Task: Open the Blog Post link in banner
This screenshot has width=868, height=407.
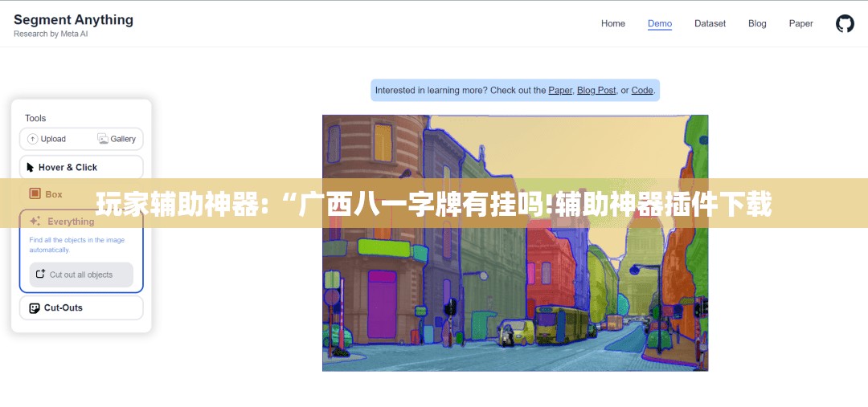Action: pyautogui.click(x=596, y=90)
